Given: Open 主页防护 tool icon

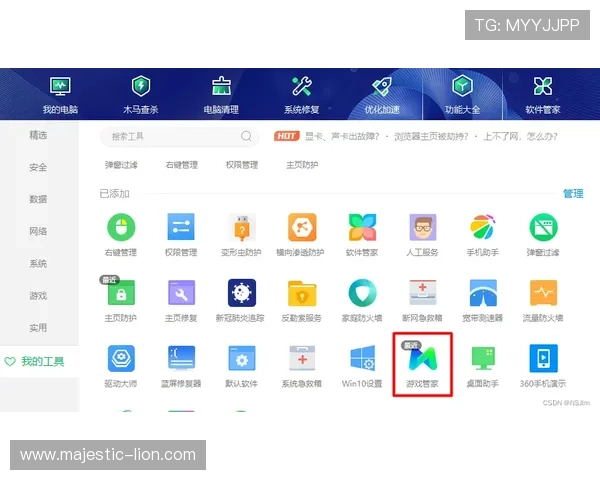Looking at the screenshot, I should [121, 300].
